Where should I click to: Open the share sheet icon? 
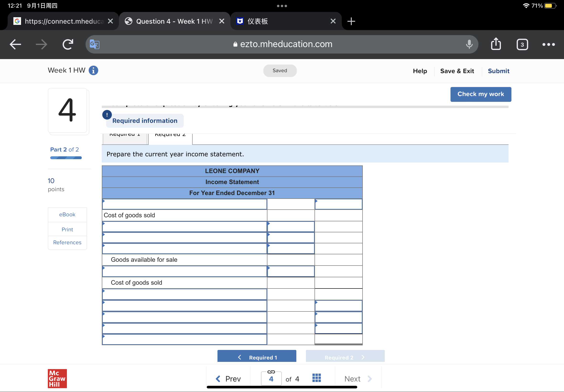pos(496,44)
